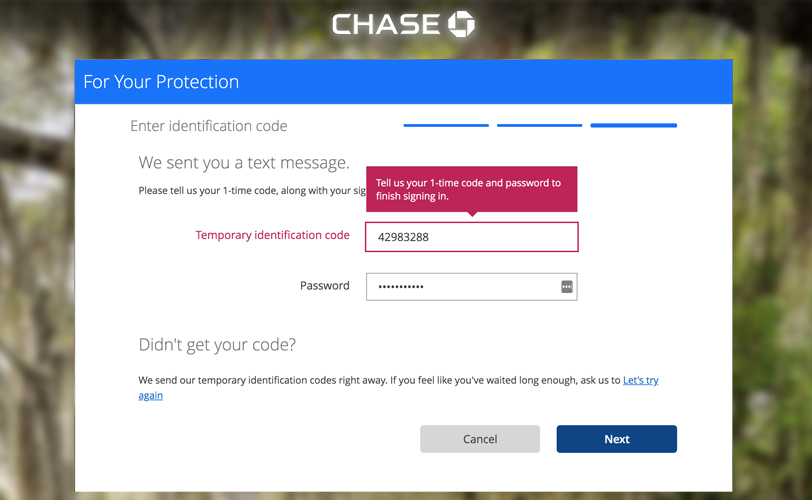The width and height of the screenshot is (812, 500).
Task: Click the "We send our temporary identification codes" paragraph
Action: coord(379,381)
